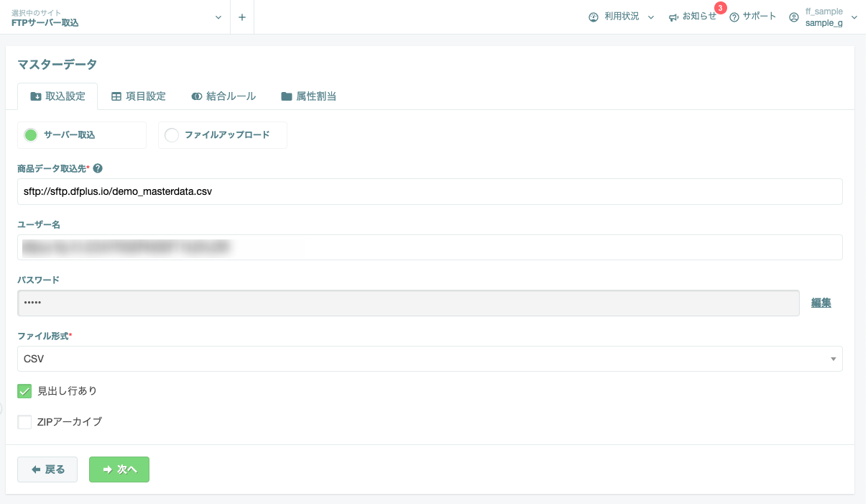Click the green 次へ button
The image size is (868, 504).
pos(119,469)
